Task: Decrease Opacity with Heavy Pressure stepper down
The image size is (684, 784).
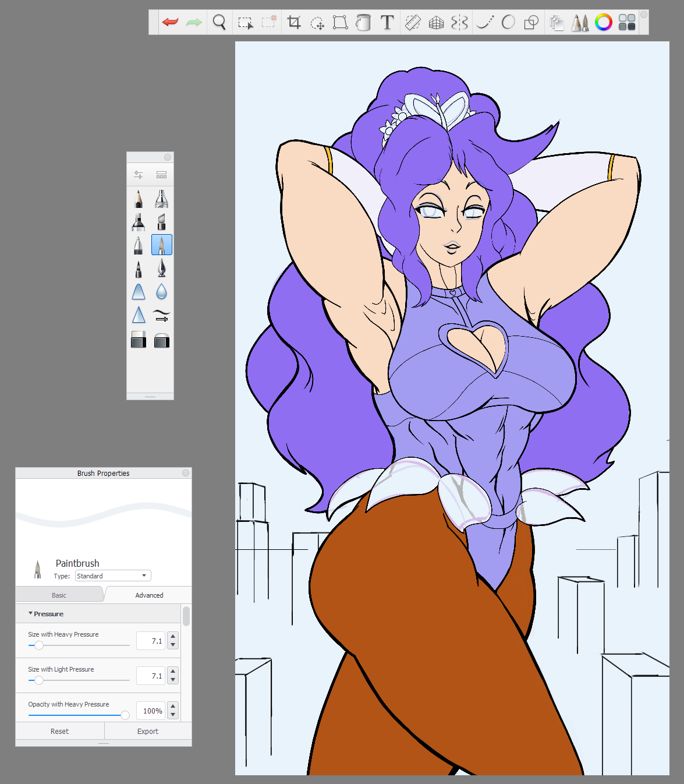Action: pyautogui.click(x=173, y=715)
